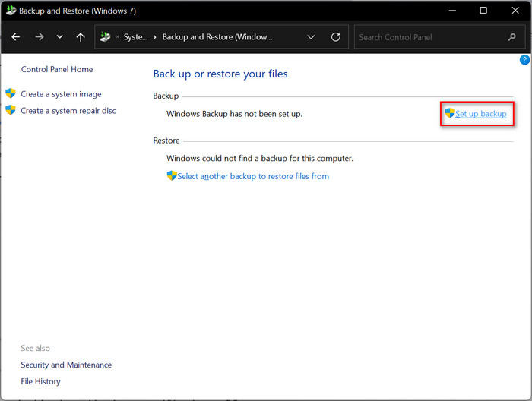Expand the address bar history dropdown
The height and width of the screenshot is (401, 532).
311,37
